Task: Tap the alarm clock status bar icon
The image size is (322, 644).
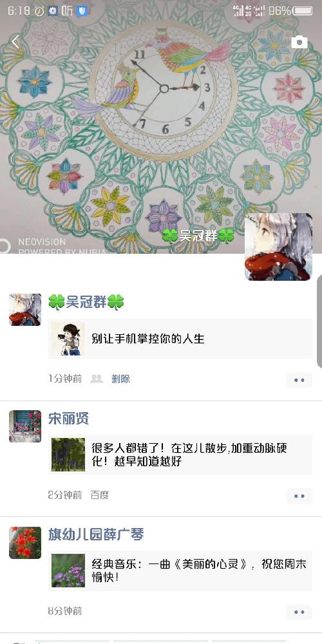Action: pyautogui.click(x=39, y=11)
